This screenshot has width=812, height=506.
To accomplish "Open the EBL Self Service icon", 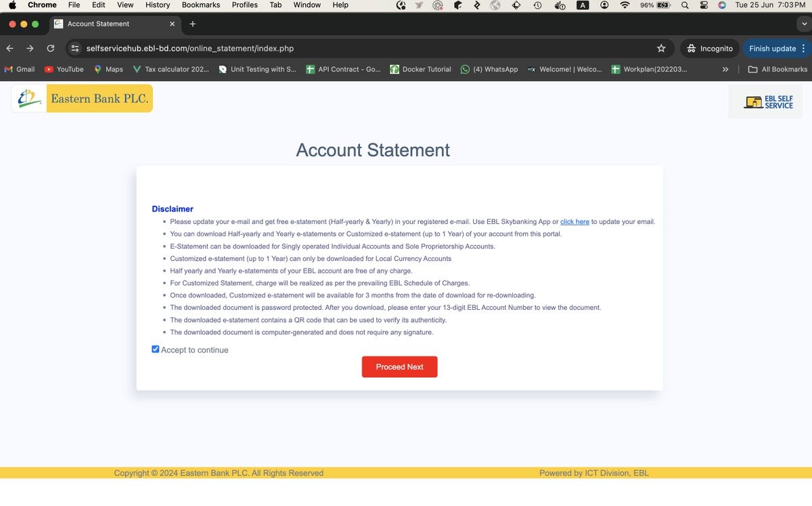I will click(767, 102).
